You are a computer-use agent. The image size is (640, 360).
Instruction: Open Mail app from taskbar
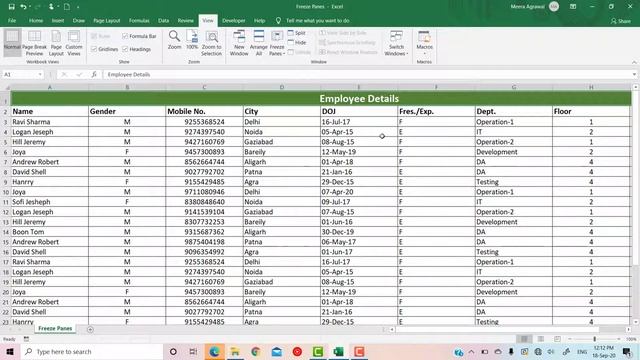277,351
